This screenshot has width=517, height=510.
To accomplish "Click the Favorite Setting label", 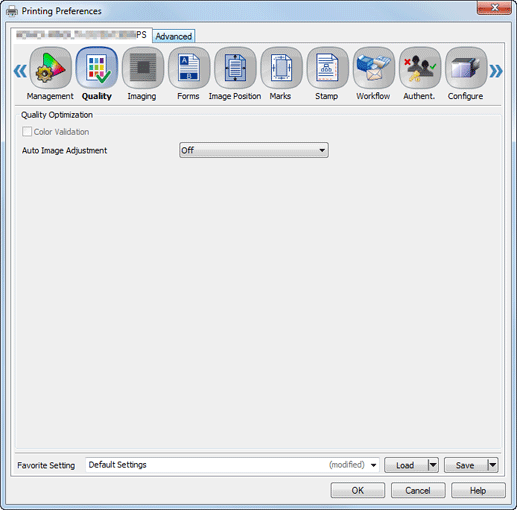I will coord(46,465).
